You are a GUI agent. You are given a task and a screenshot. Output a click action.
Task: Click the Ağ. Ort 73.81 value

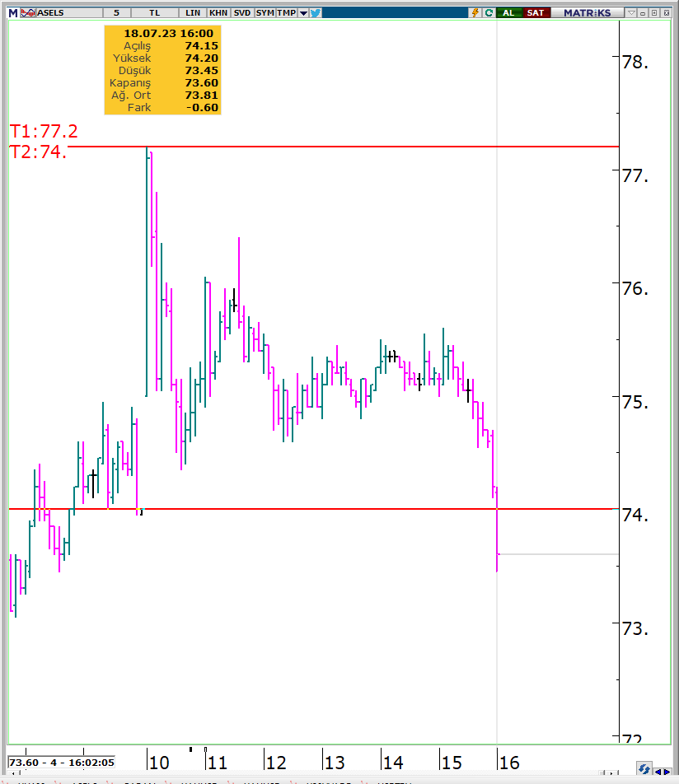pos(202,96)
